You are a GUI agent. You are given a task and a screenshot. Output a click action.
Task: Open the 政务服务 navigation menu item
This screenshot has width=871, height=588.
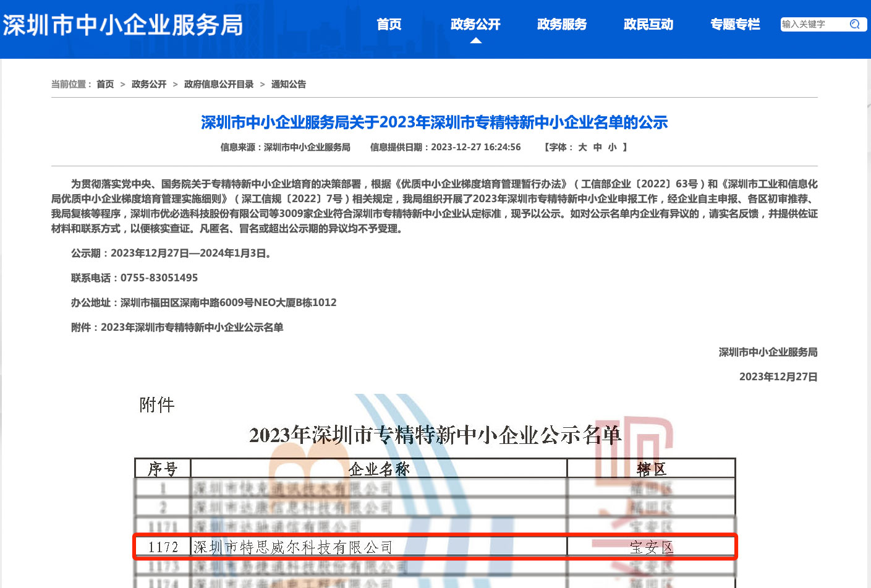pyautogui.click(x=562, y=25)
